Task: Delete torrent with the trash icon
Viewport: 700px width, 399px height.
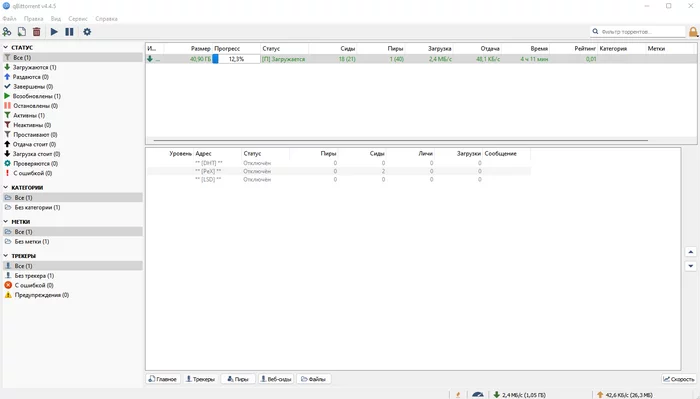Action: [37, 32]
